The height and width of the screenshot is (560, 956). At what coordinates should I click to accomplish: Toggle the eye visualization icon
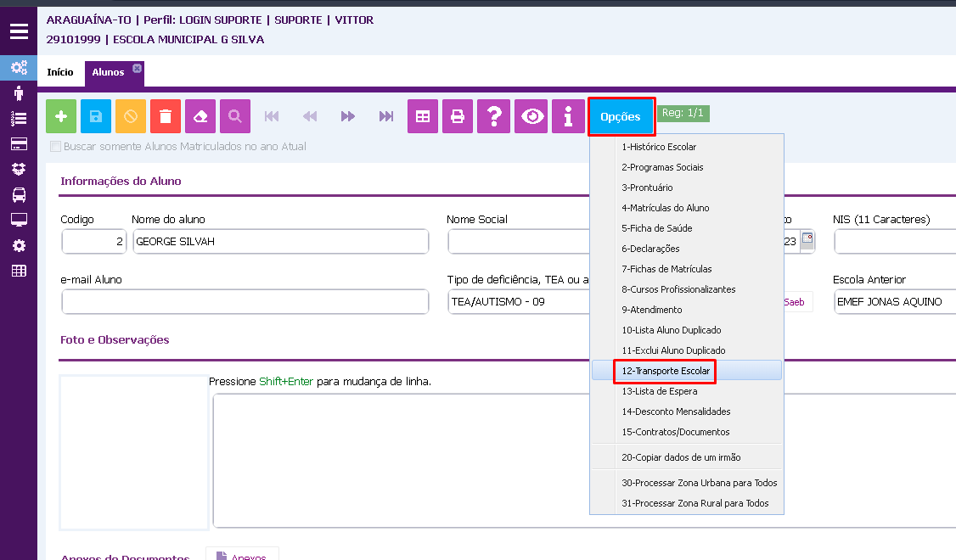[x=532, y=116]
